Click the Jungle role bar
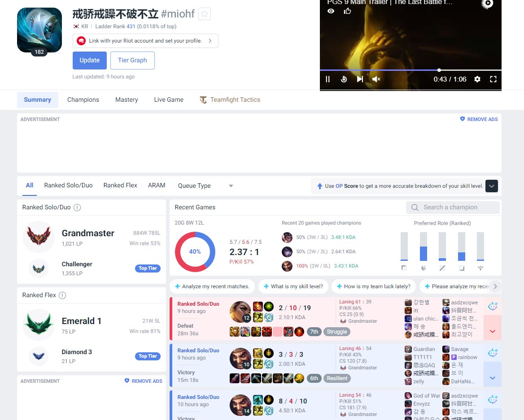Screen dimensions: 524x420 424,247
